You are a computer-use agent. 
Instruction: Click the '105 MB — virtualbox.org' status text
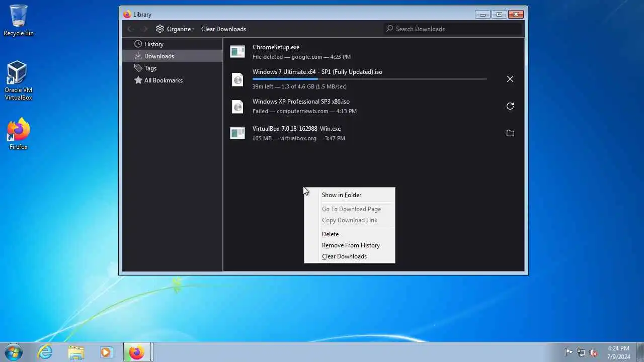point(298,138)
